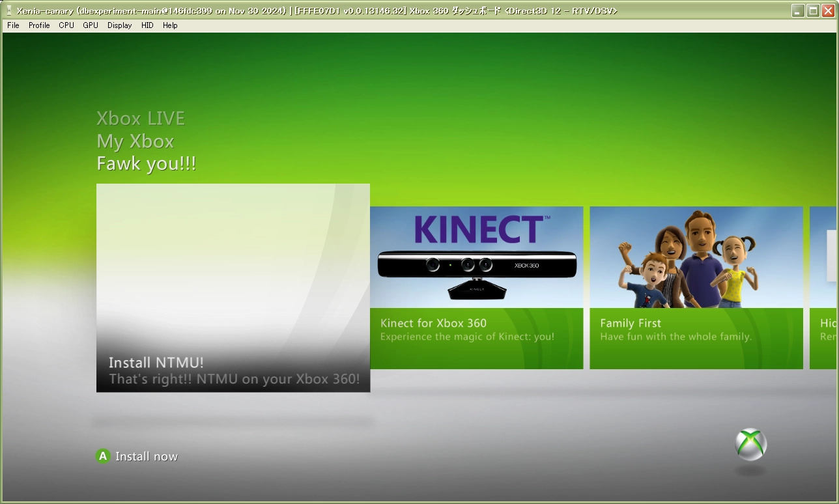
Task: Click the Xenia window title bar icon
Action: (x=9, y=10)
